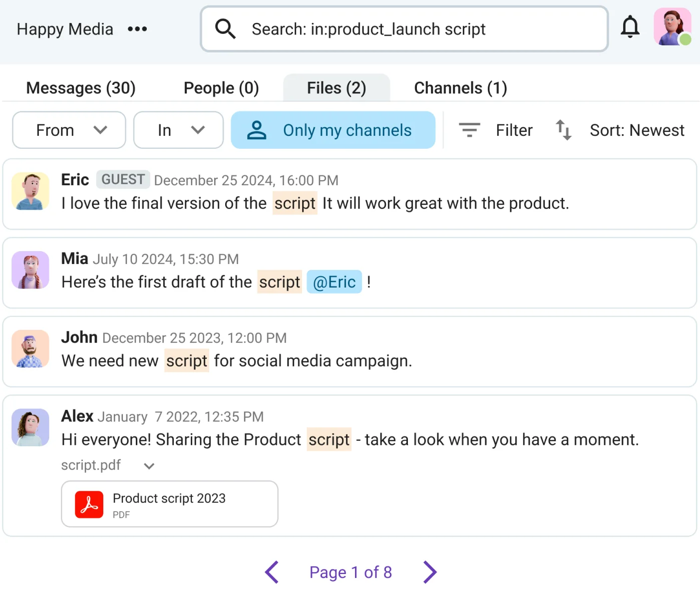Click the search magnifier icon
The width and height of the screenshot is (700, 598).
pos(225,28)
